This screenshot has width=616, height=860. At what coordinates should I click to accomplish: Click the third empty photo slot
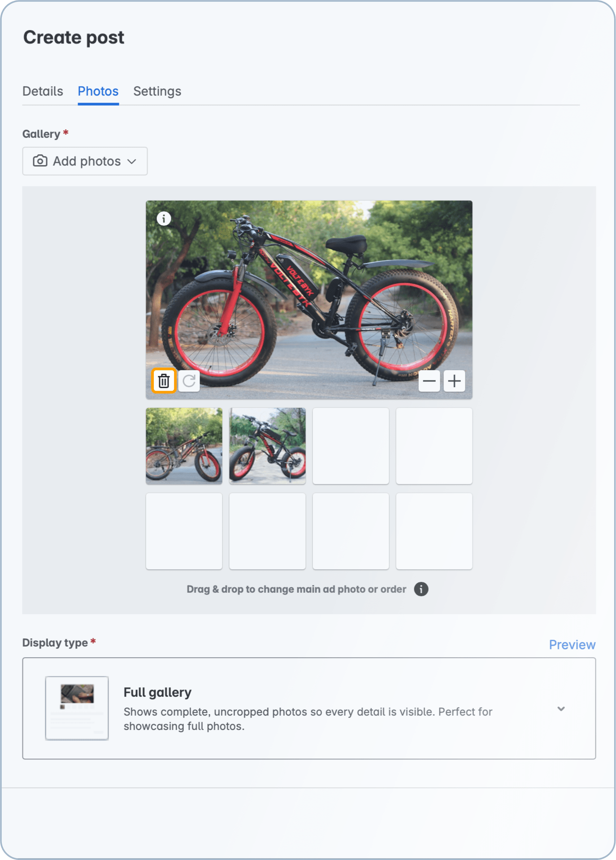tap(351, 445)
